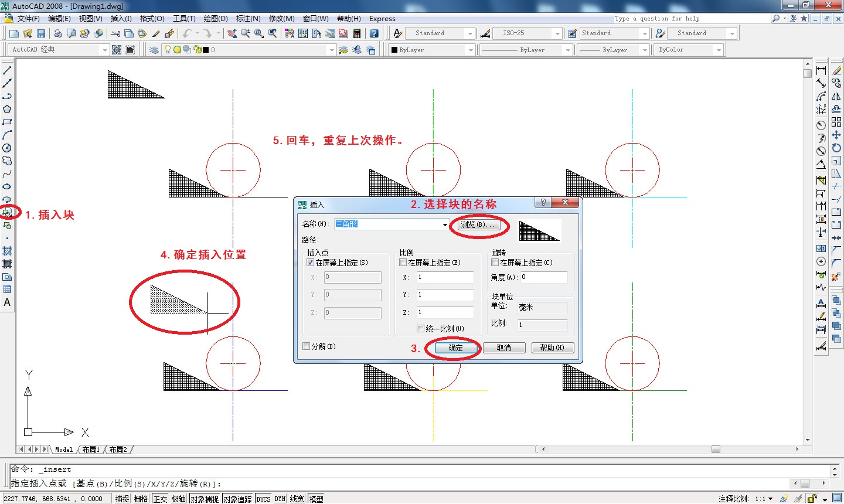Switch to the 布局1 layout tab

click(x=91, y=449)
